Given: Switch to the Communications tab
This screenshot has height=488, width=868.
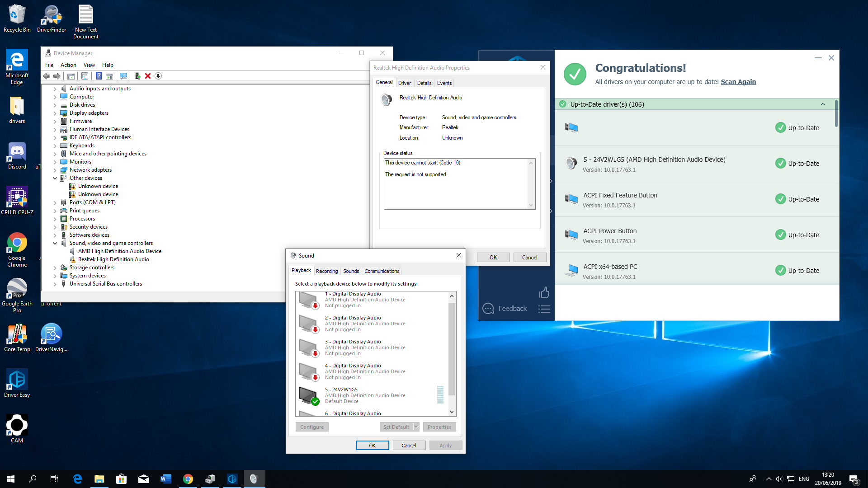Looking at the screenshot, I should pos(382,271).
